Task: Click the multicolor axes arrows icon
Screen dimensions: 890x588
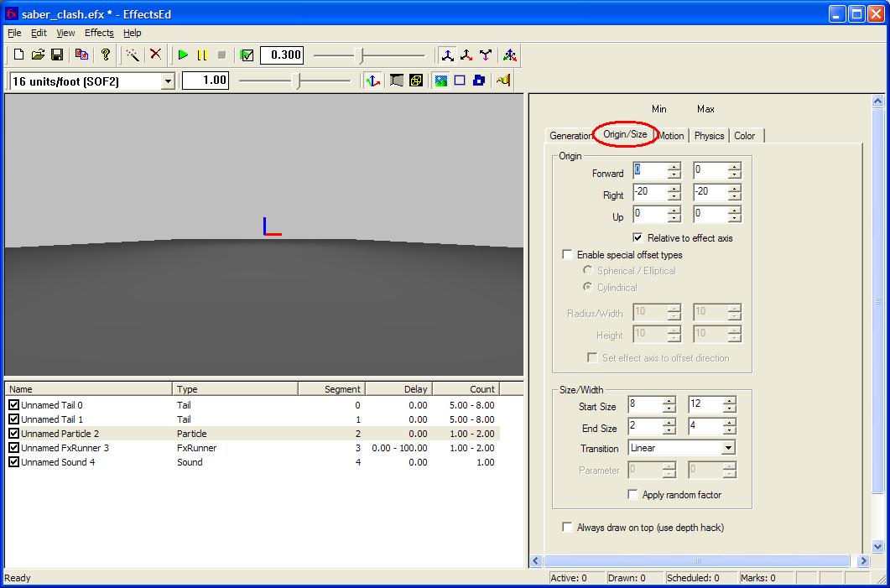Action: [510, 55]
